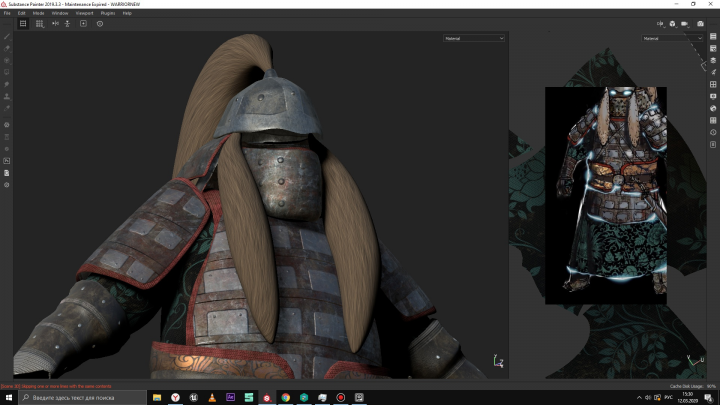This screenshot has height=405, width=720.
Task: Toggle the single viewport layout button
Action: coord(22,23)
